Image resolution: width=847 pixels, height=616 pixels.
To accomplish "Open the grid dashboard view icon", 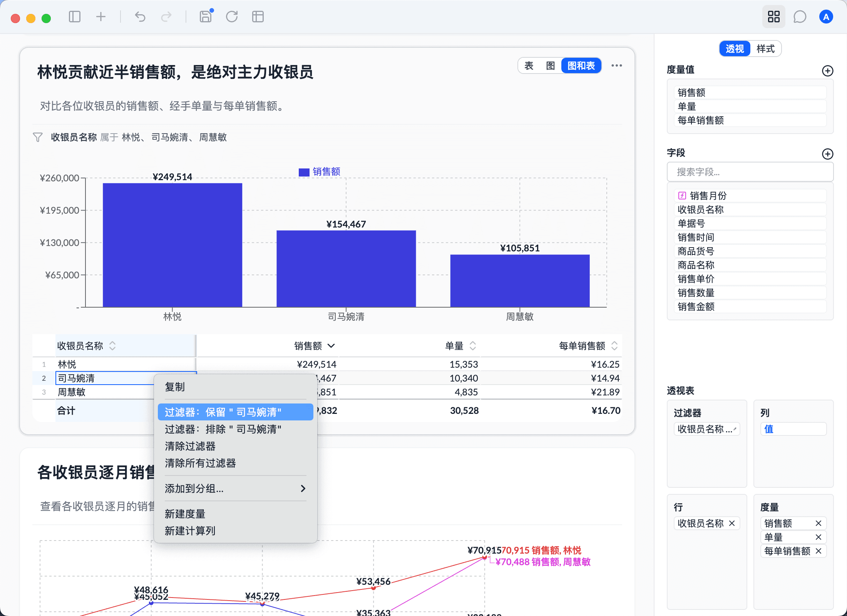I will click(x=773, y=17).
